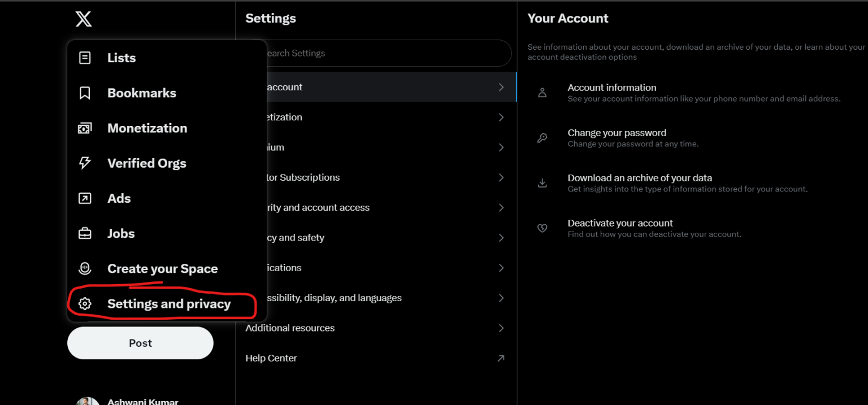Click the Post button
Image resolution: width=868 pixels, height=405 pixels.
140,343
